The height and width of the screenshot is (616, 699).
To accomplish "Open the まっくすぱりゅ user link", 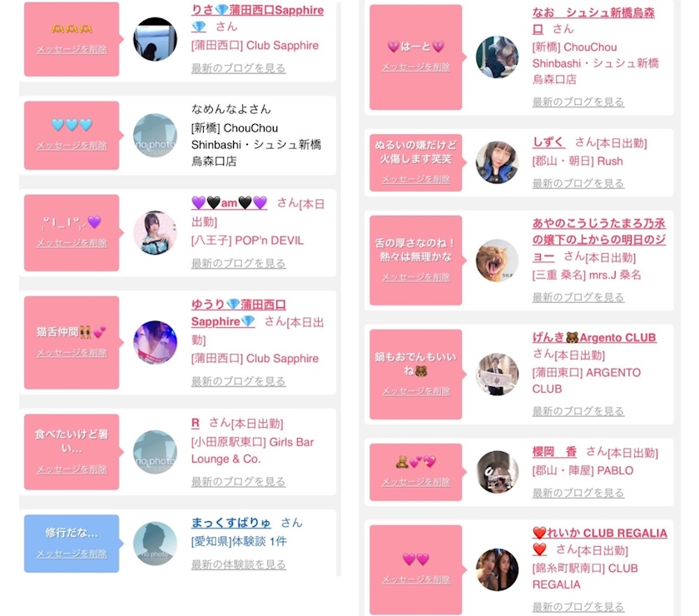I will [x=231, y=522].
